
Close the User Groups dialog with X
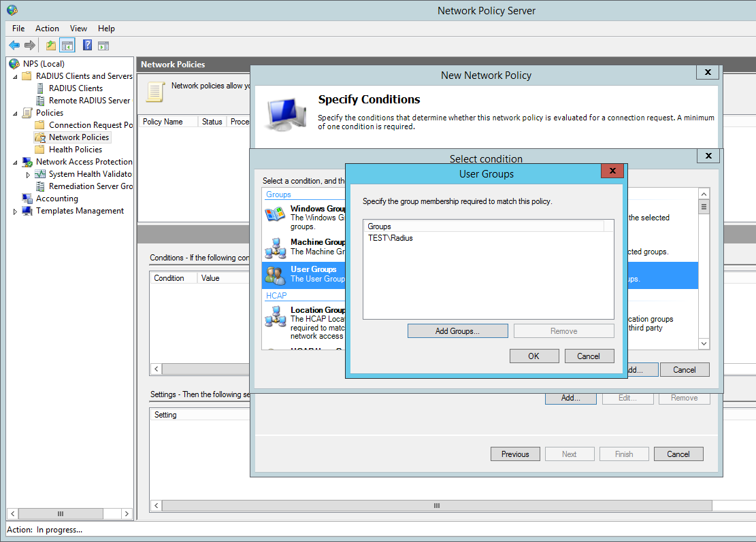click(x=612, y=171)
